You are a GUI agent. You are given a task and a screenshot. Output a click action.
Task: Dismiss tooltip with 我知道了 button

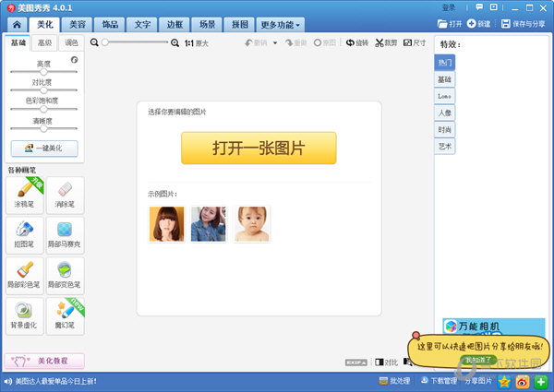(x=478, y=359)
